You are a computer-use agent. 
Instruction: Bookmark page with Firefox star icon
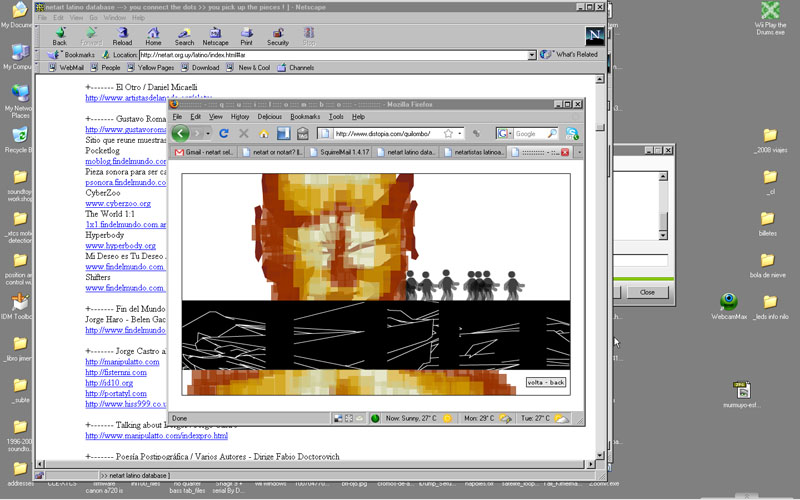[448, 133]
